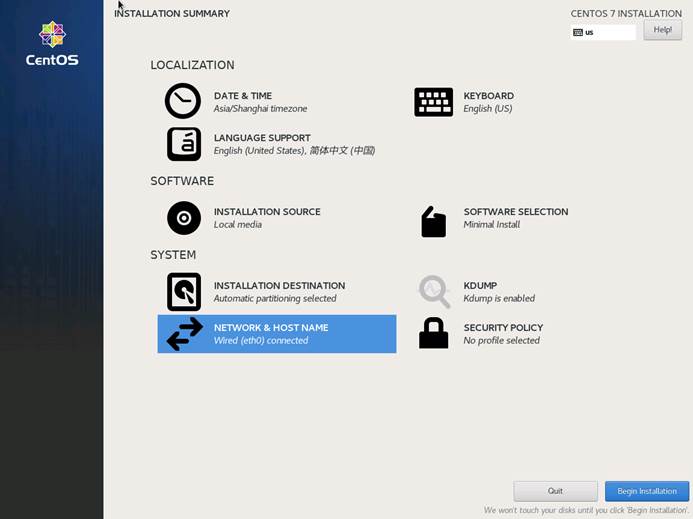Open the Kdump magnifier icon

[x=434, y=292]
